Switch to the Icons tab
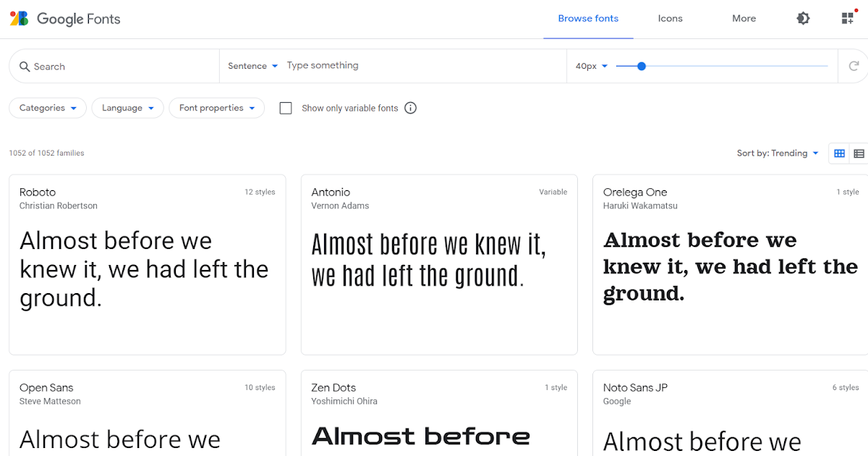Image resolution: width=868 pixels, height=456 pixels. tap(670, 18)
